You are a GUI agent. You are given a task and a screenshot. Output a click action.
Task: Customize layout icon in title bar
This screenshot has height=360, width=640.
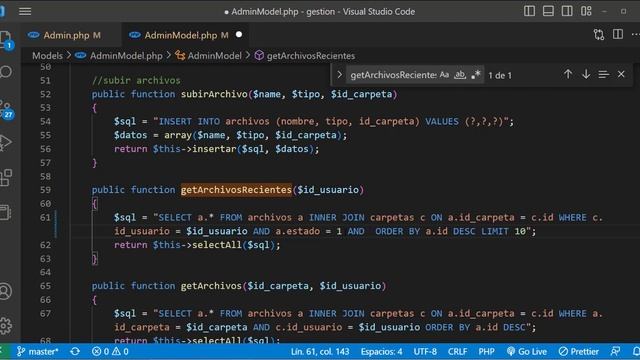click(x=586, y=11)
